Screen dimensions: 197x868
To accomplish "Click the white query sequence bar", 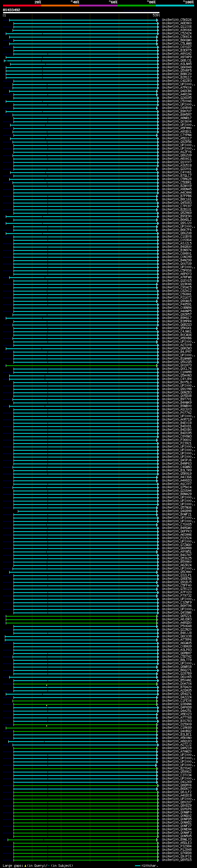I will click(81, 12).
